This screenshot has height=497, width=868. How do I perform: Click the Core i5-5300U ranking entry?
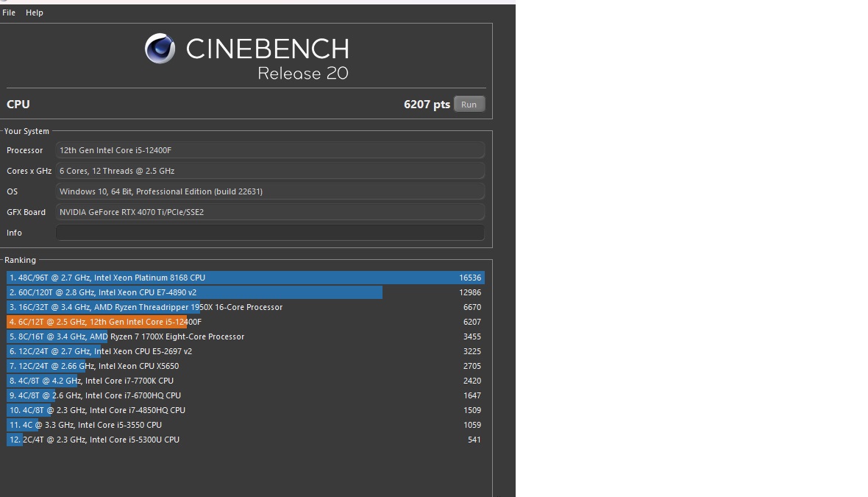[x=245, y=440]
